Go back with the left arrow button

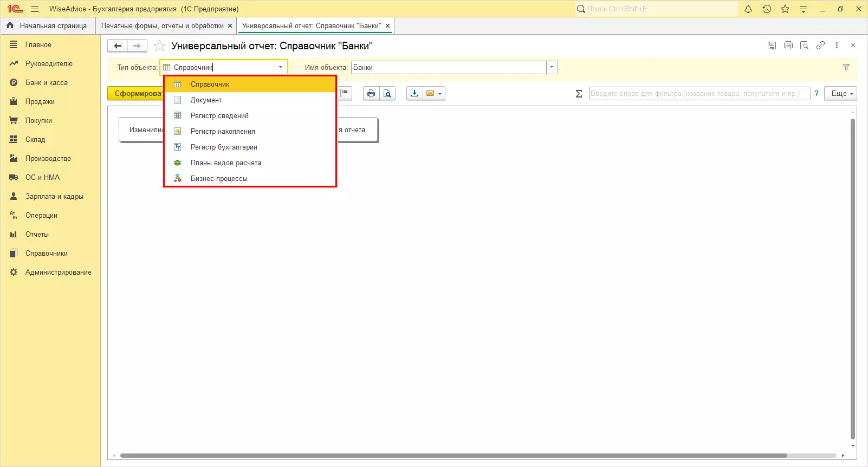tap(118, 46)
